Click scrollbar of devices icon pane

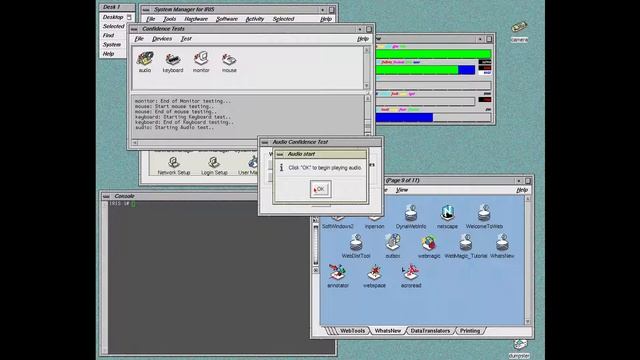pos(367,68)
